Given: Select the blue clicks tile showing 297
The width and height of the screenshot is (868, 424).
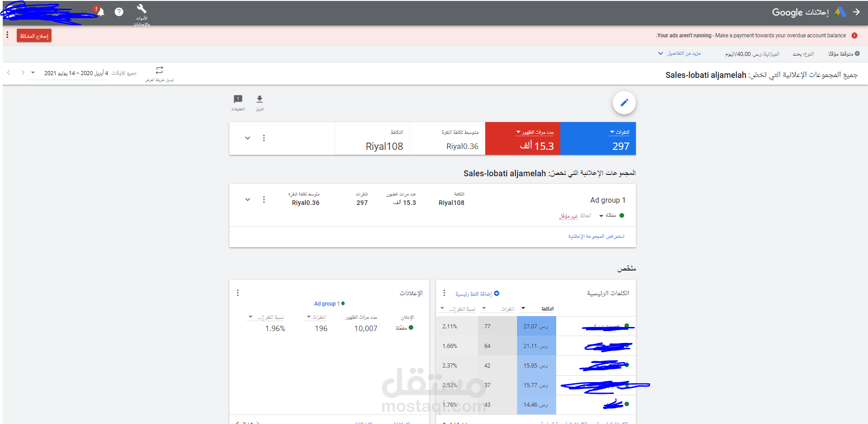Looking at the screenshot, I should pyautogui.click(x=598, y=138).
